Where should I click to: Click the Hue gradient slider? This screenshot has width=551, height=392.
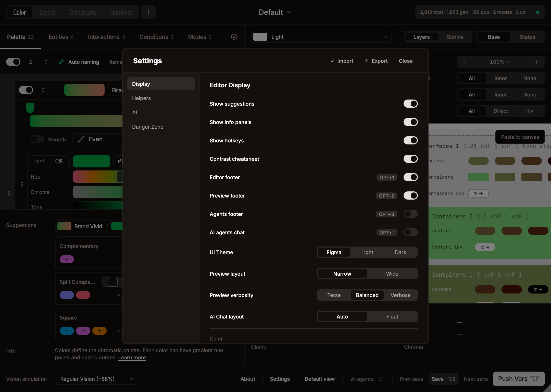coord(98,177)
